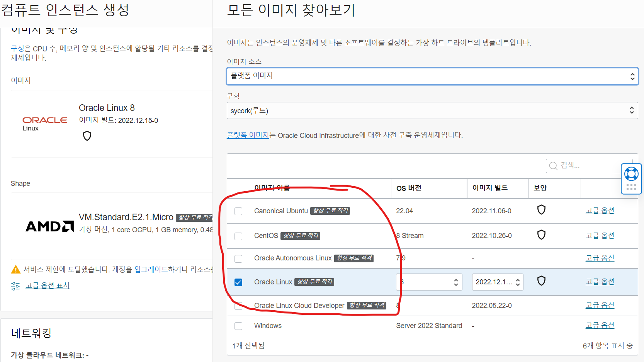This screenshot has height=362, width=644.
Task: Click Windows image name
Action: pyautogui.click(x=268, y=326)
